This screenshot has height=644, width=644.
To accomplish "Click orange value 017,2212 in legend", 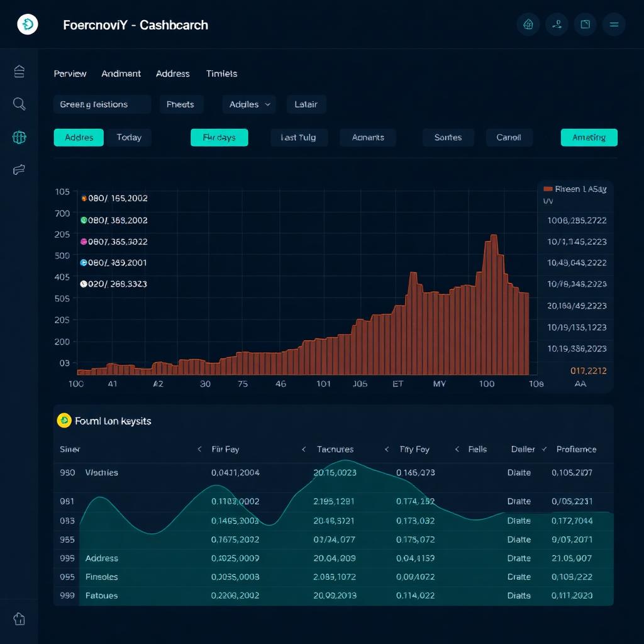I will tap(589, 371).
